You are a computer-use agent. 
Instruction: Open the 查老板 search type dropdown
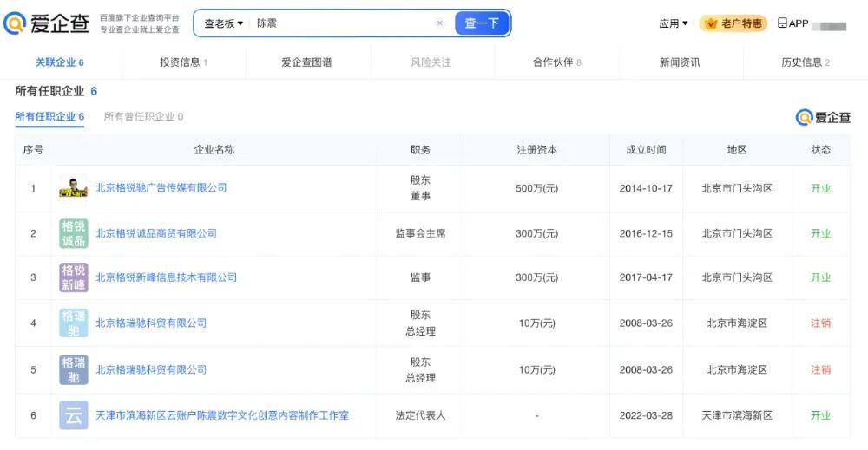[223, 23]
